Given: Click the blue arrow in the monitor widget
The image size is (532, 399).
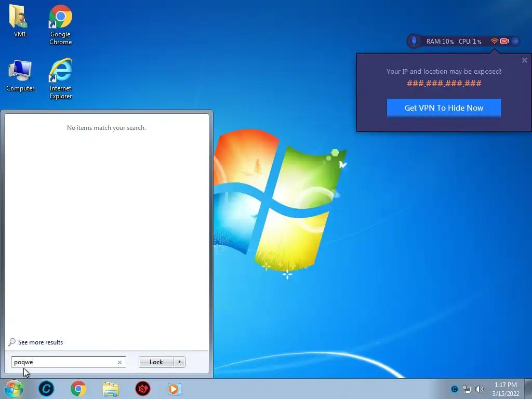Looking at the screenshot, I should (515, 41).
